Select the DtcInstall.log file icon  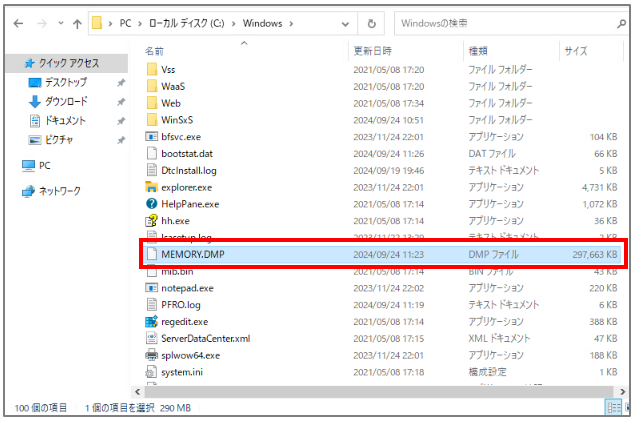click(151, 170)
